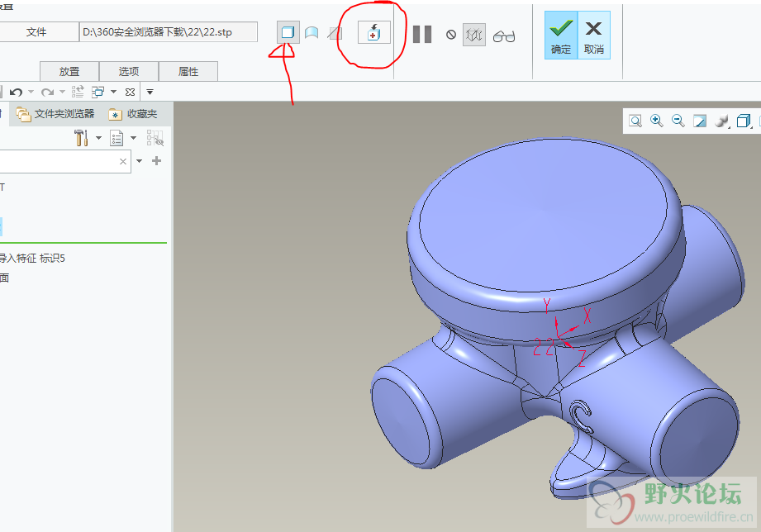Click the redo arrow icon
The width and height of the screenshot is (761, 532).
[x=47, y=92]
